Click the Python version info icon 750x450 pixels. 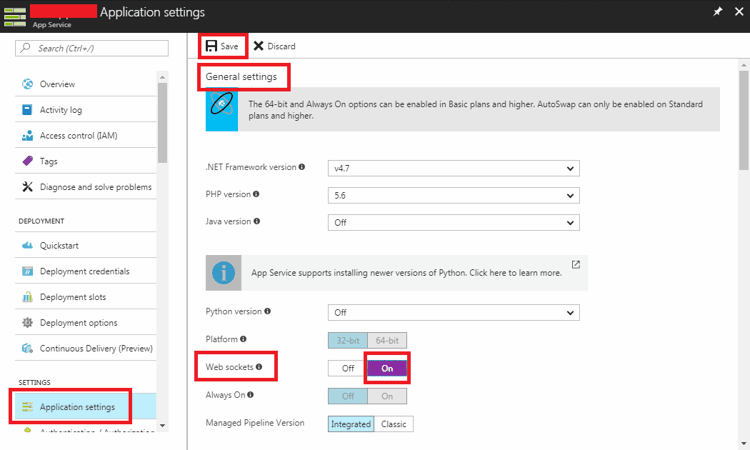click(x=267, y=311)
